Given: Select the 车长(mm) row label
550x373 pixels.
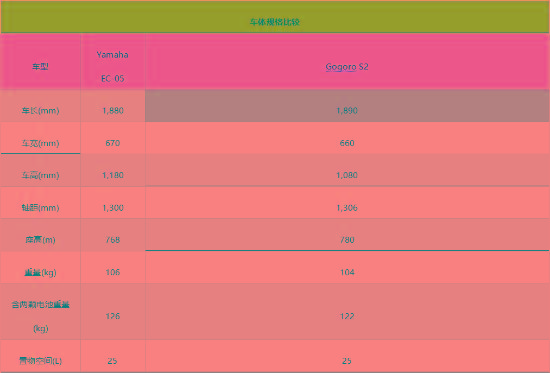Looking at the screenshot, I should (40, 111).
